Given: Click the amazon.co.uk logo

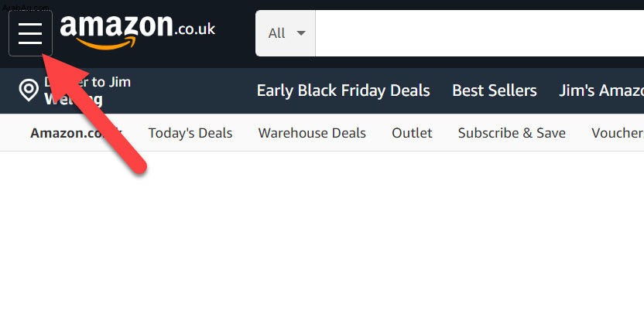Looking at the screenshot, I should (x=138, y=32).
